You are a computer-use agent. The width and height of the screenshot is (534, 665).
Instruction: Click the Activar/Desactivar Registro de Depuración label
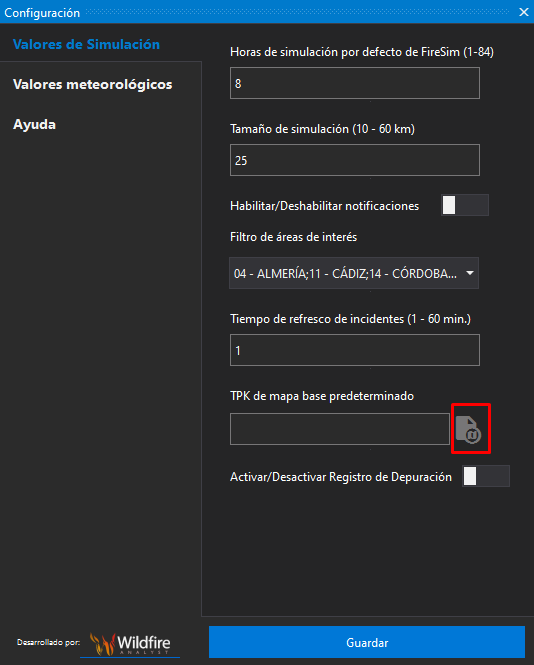(341, 477)
